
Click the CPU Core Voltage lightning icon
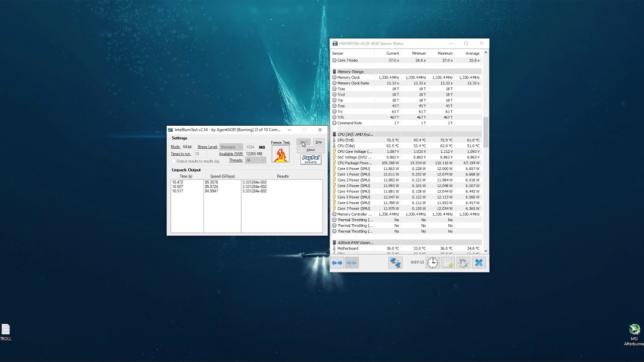[335, 151]
